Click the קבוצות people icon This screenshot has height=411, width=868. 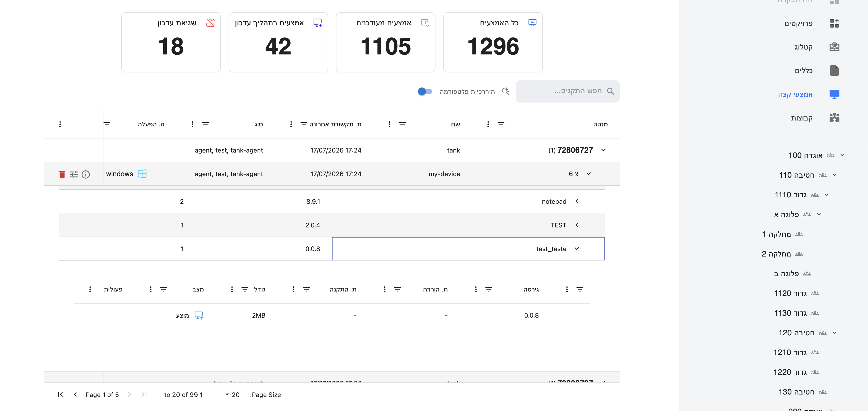(x=834, y=118)
